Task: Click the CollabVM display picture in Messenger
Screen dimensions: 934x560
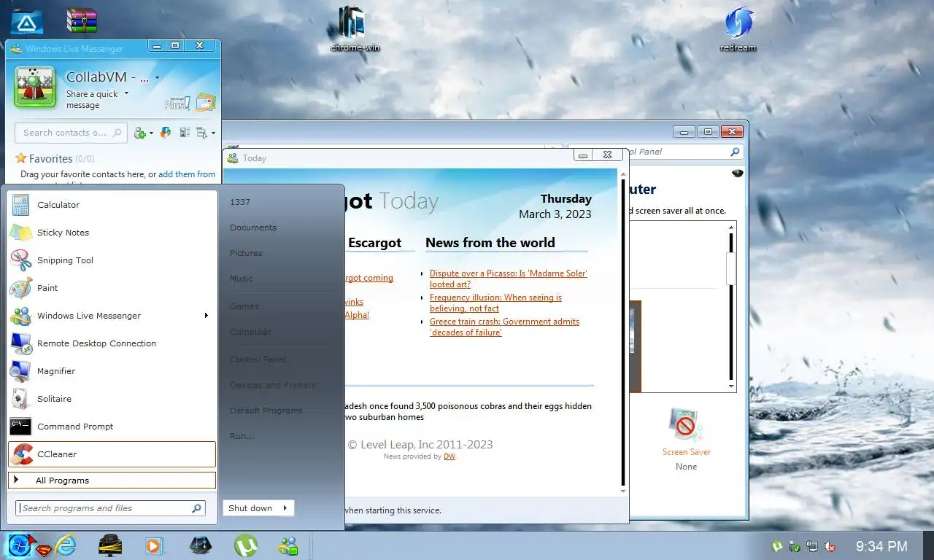Action: point(34,87)
